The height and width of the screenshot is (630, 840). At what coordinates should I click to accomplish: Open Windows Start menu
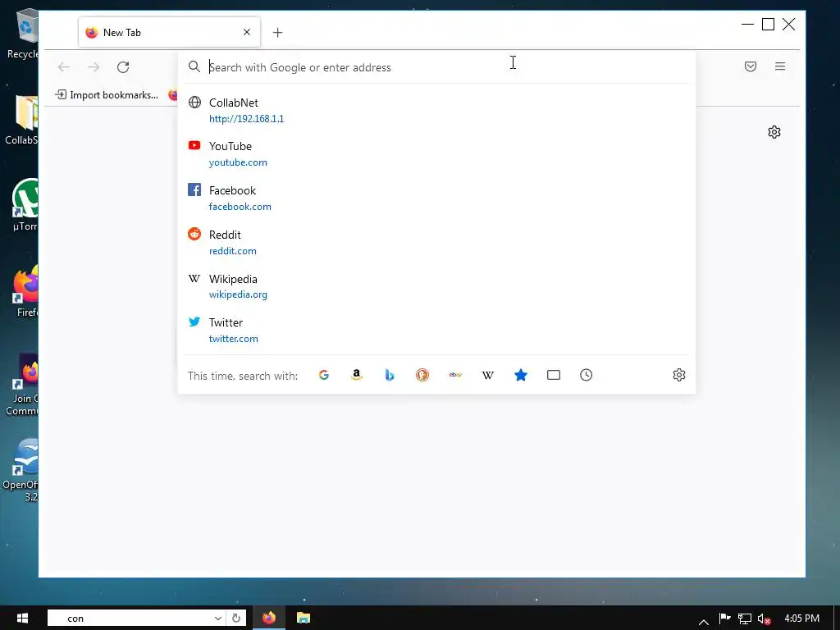point(22,619)
